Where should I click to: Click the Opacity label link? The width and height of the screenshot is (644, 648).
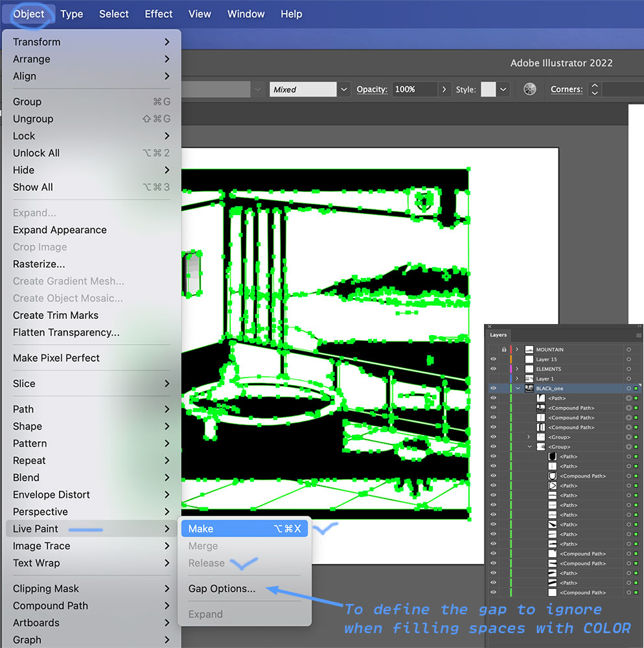[x=372, y=89]
